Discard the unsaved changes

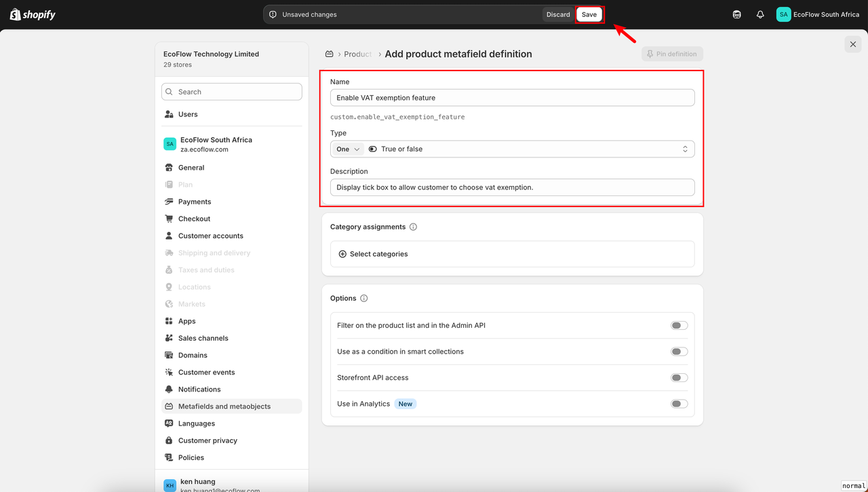tap(558, 14)
